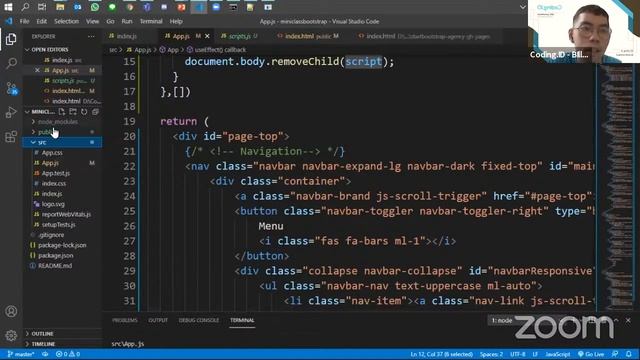
Task: Open File Explorer from taskbar
Action: pos(60,7)
